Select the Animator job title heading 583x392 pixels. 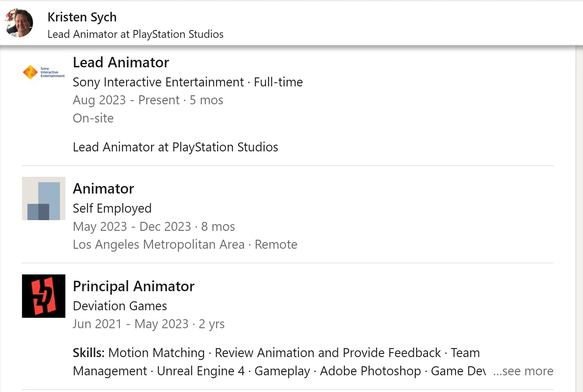[x=103, y=188]
